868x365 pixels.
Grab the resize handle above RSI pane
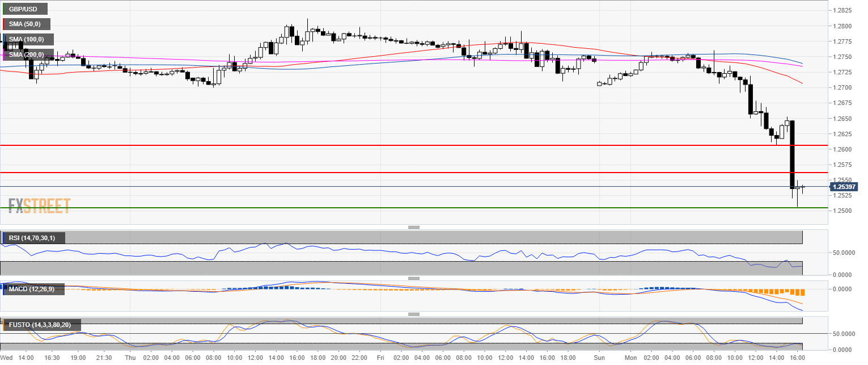coord(414,227)
